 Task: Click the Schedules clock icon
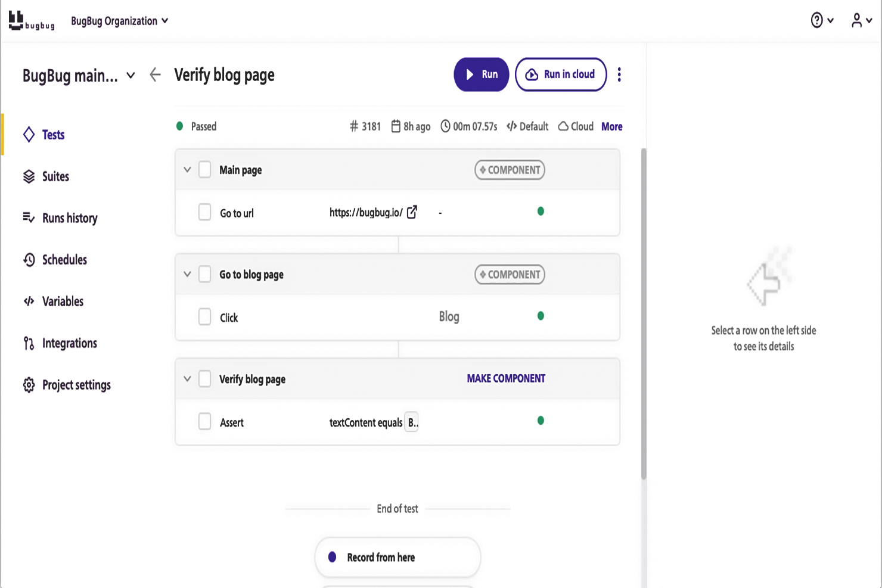pyautogui.click(x=29, y=260)
